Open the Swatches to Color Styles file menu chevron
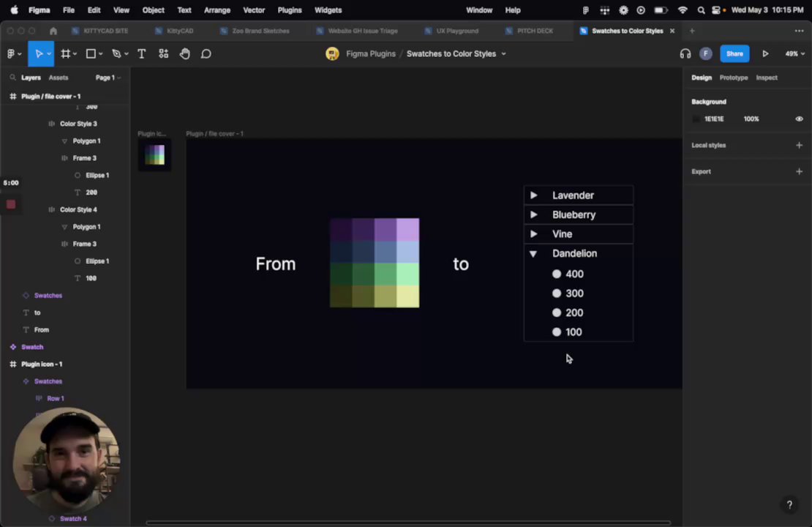 pos(503,53)
